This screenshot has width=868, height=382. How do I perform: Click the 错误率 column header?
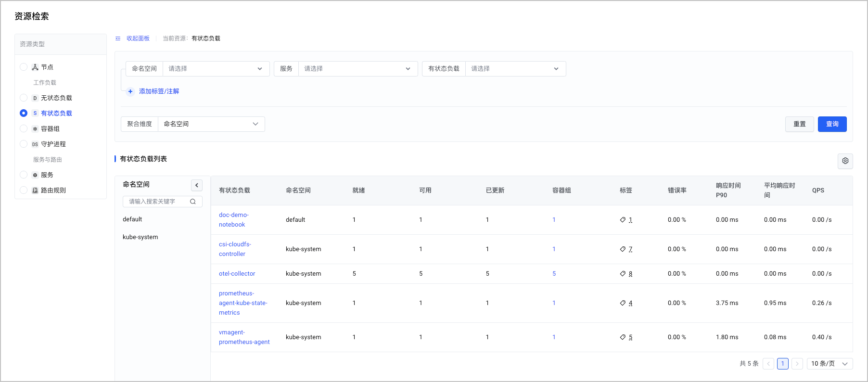point(677,191)
